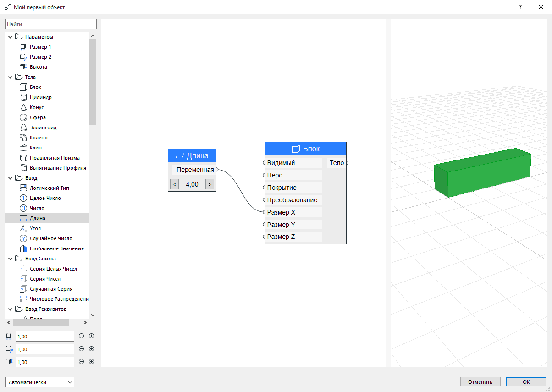This screenshot has height=392, width=552.
Task: Click the help question mark icon
Action: [520, 7]
